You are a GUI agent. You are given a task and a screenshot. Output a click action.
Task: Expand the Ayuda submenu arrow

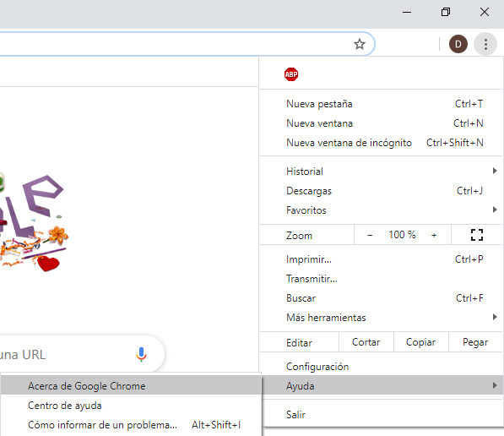point(495,385)
